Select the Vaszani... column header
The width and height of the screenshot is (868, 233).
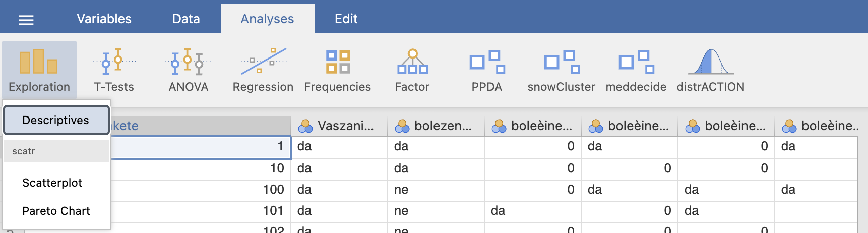[x=339, y=126]
